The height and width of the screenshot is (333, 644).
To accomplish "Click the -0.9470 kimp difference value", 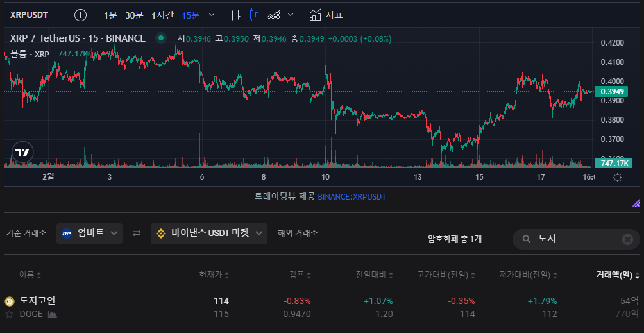I will [296, 314].
